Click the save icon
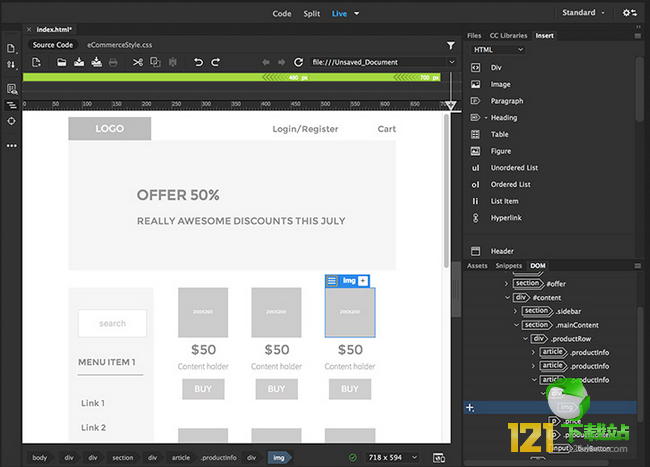 tap(79, 62)
